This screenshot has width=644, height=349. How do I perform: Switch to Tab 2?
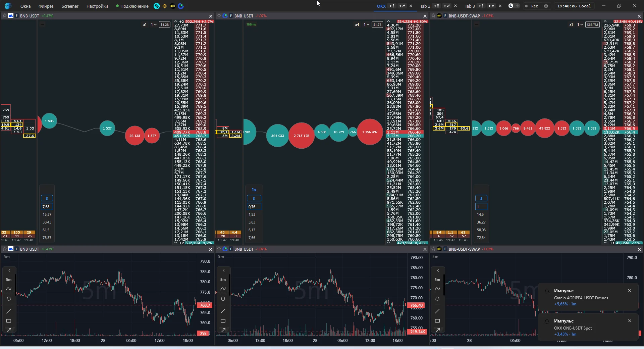coord(425,6)
